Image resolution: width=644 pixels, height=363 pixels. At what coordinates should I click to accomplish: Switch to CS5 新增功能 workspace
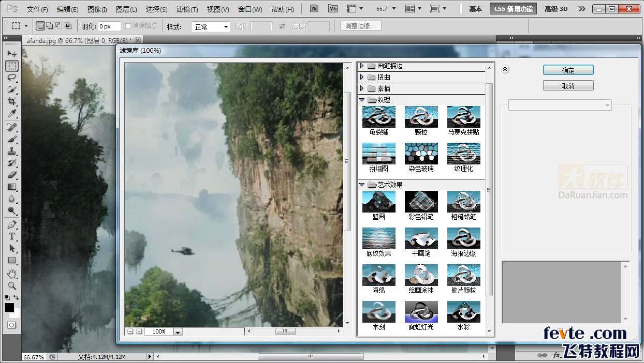tap(514, 9)
